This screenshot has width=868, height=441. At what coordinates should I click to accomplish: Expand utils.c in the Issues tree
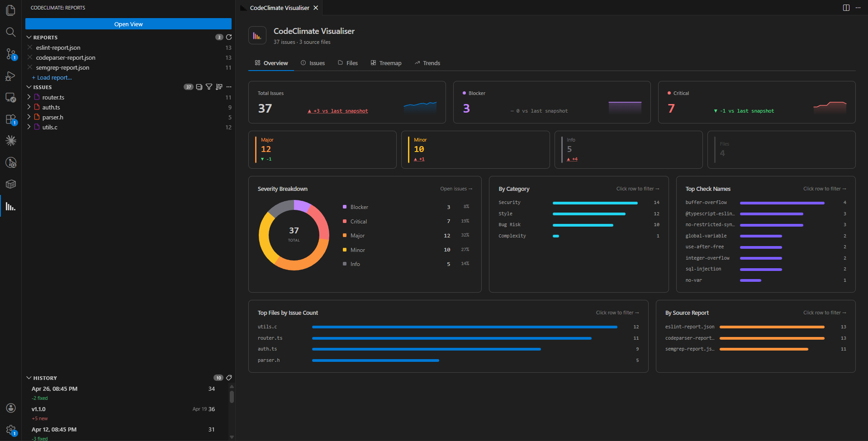tap(29, 127)
